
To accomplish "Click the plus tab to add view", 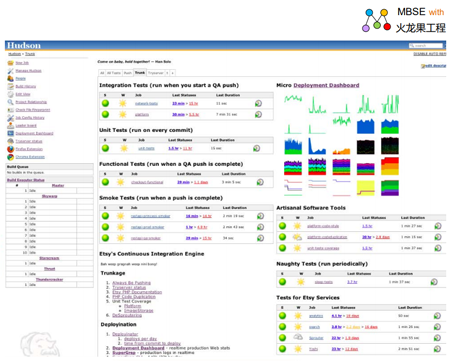I will (173, 73).
